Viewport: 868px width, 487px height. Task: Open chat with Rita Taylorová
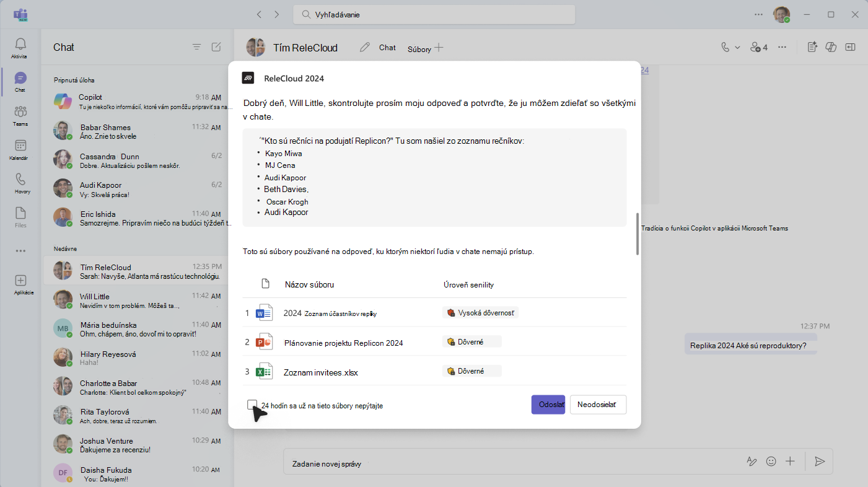click(138, 416)
